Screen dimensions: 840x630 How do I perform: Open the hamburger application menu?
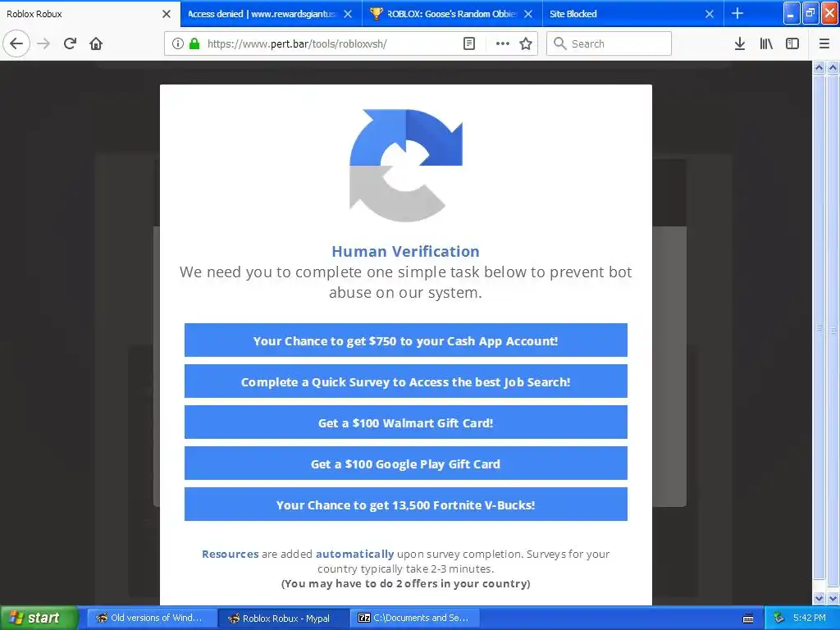pyautogui.click(x=824, y=44)
